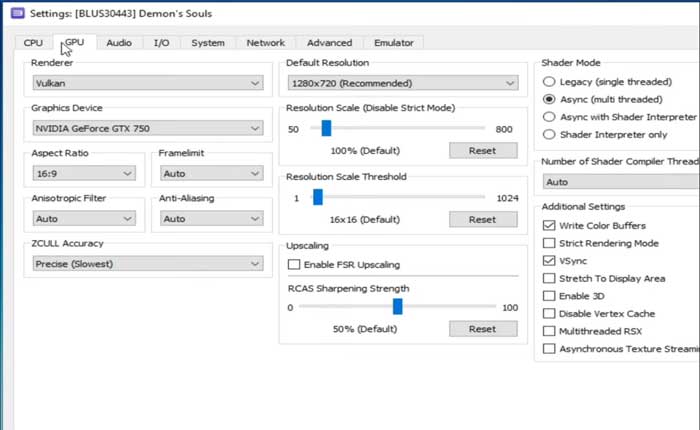Expand the Aspect Ratio 16:9 dropdown
700x430 pixels.
point(84,173)
